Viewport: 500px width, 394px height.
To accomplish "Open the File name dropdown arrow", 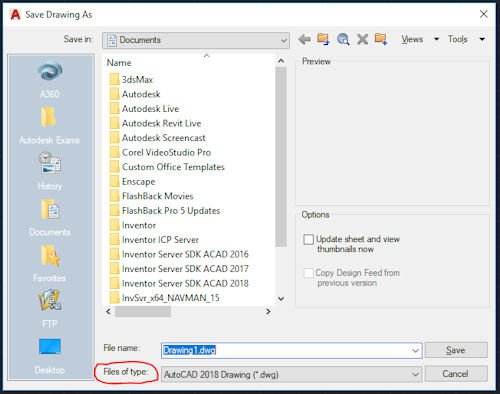I will coord(415,351).
